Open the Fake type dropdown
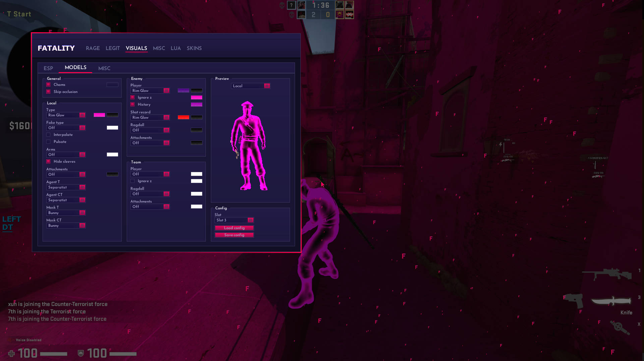 (66, 128)
